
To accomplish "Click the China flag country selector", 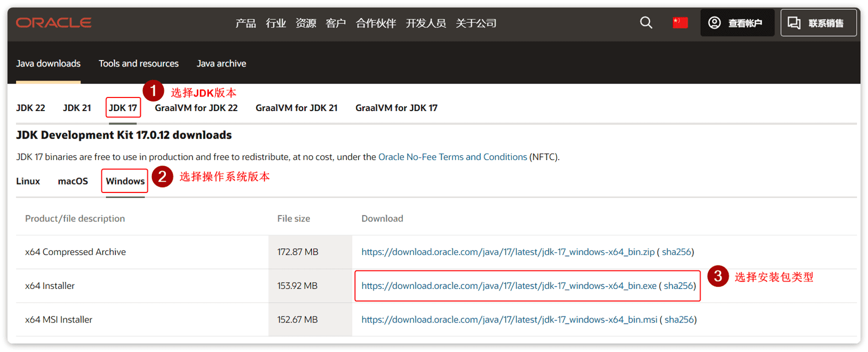I will [x=680, y=22].
